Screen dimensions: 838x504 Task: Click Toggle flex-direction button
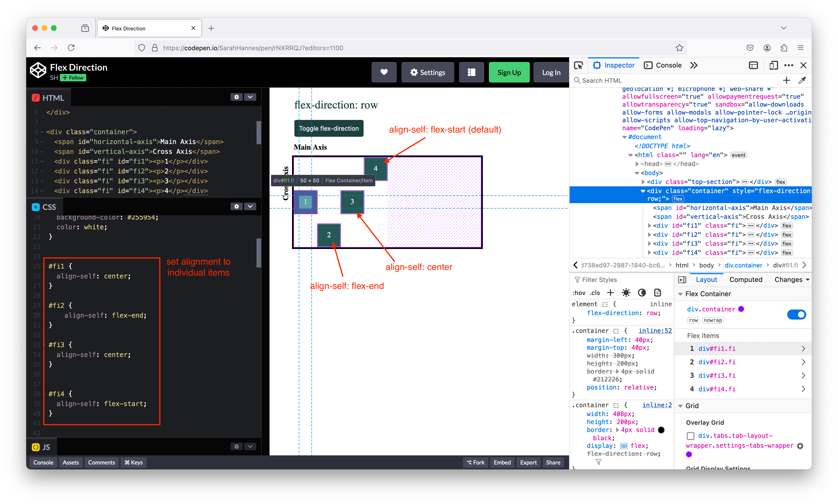329,128
